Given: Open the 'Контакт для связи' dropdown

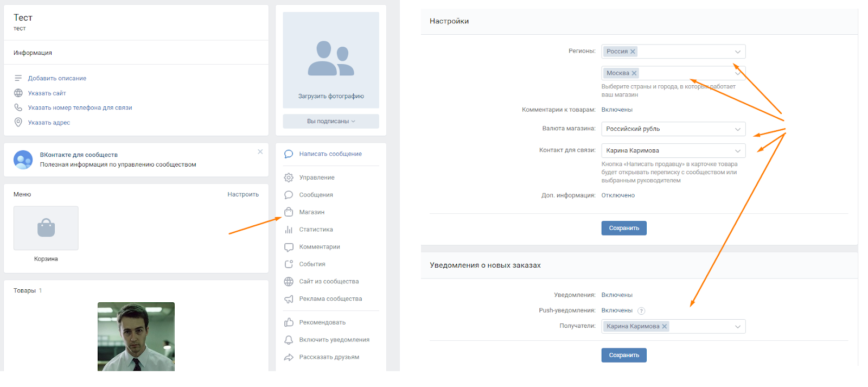Looking at the screenshot, I should [x=673, y=151].
